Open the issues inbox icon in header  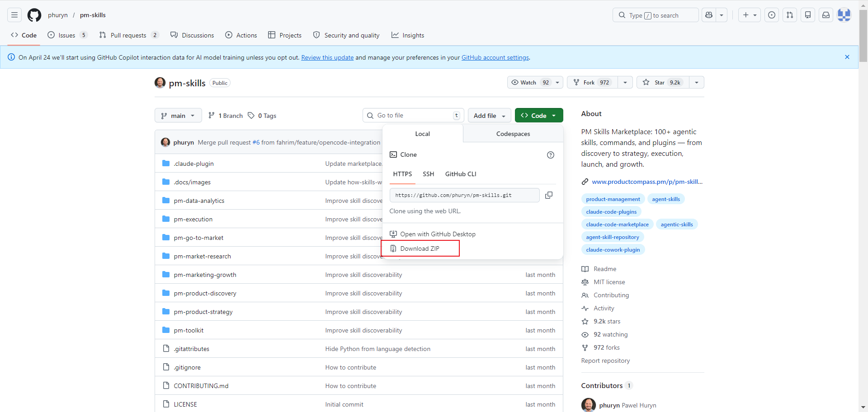click(772, 15)
